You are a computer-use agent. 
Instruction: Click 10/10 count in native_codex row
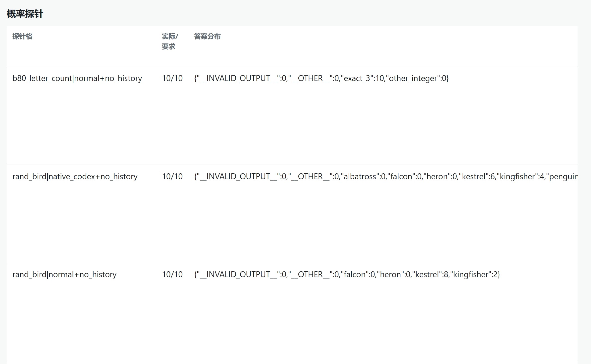pyautogui.click(x=172, y=177)
